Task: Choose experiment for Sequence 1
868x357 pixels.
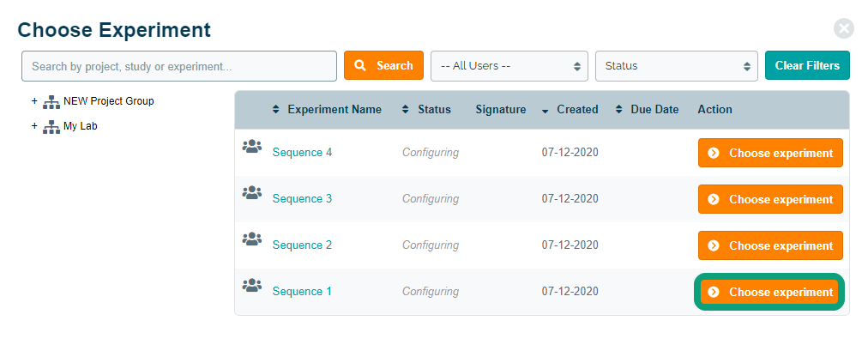Action: [770, 292]
